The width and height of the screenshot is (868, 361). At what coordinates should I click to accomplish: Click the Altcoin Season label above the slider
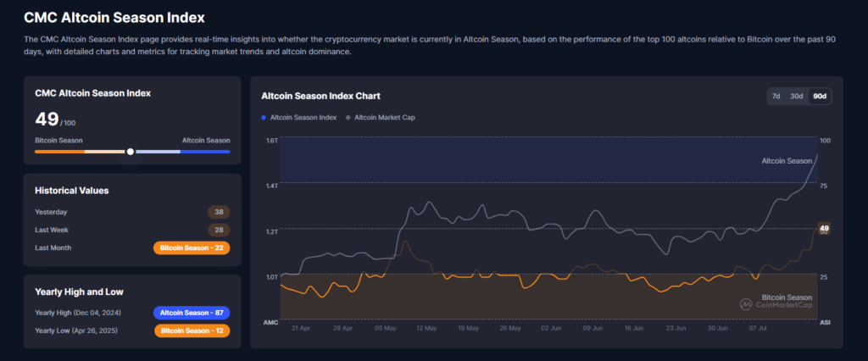coord(206,141)
